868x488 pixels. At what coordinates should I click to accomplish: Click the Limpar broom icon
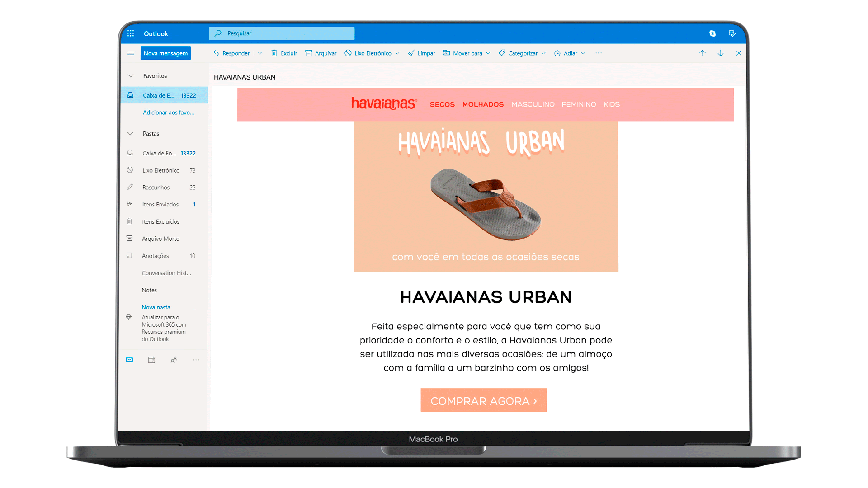pyautogui.click(x=411, y=53)
